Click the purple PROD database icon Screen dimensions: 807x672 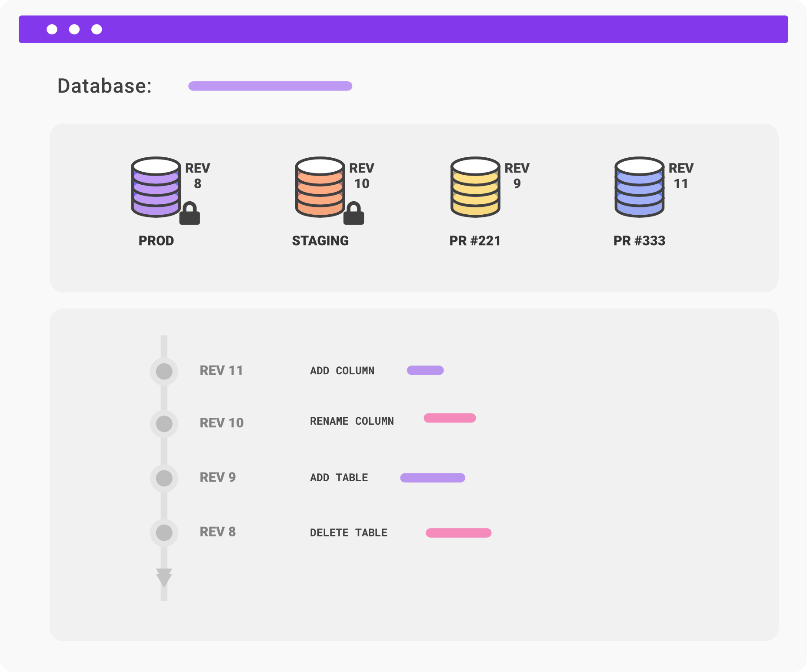[x=156, y=187]
